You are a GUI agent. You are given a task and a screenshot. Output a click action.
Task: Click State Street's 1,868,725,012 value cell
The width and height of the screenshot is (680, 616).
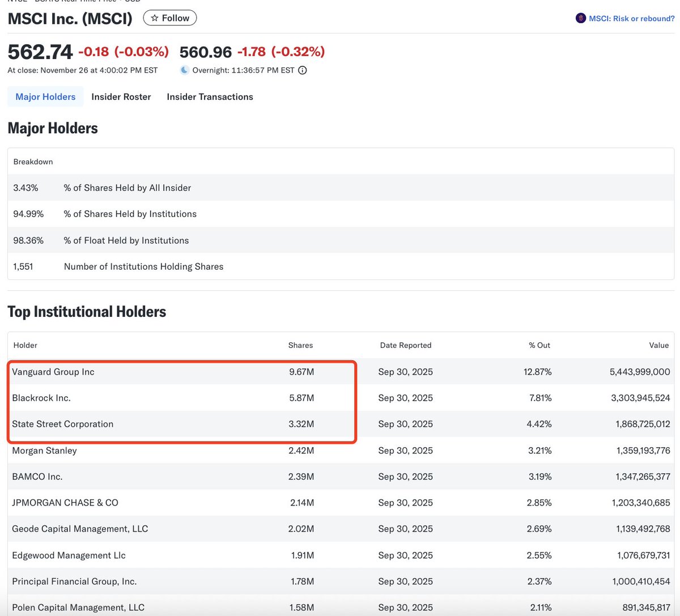pyautogui.click(x=643, y=424)
